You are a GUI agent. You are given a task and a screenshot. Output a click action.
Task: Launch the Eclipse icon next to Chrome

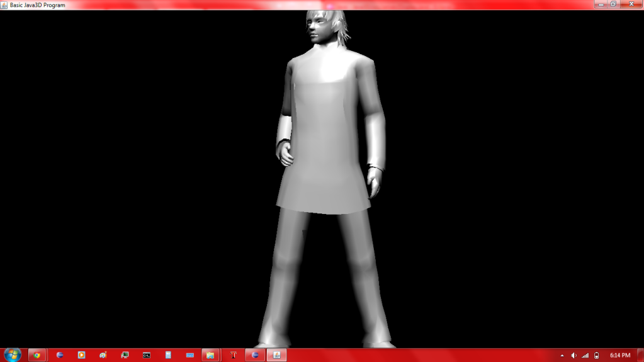(60, 355)
